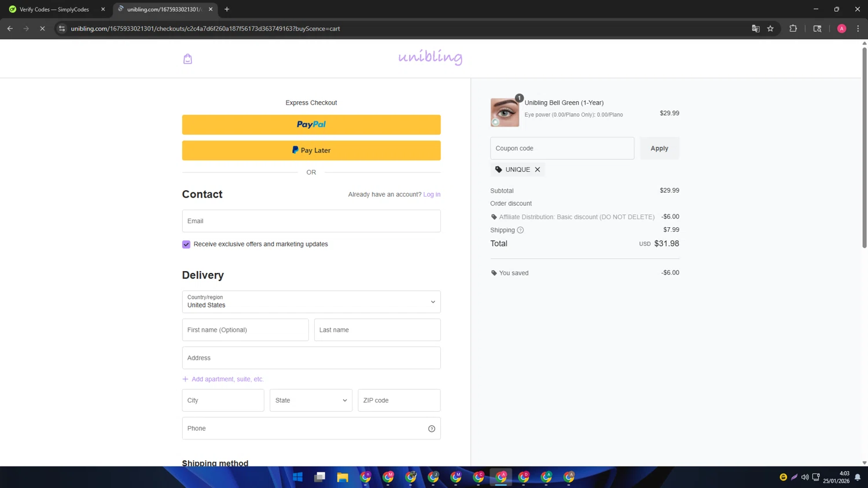Click the Unibling Bell Green (1-Year) title

click(564, 103)
